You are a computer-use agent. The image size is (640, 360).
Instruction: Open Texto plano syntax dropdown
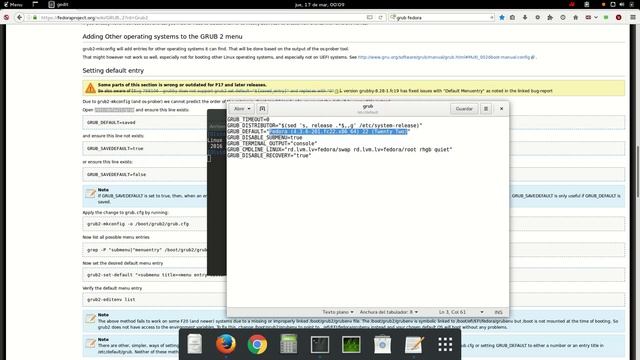tap(338, 312)
